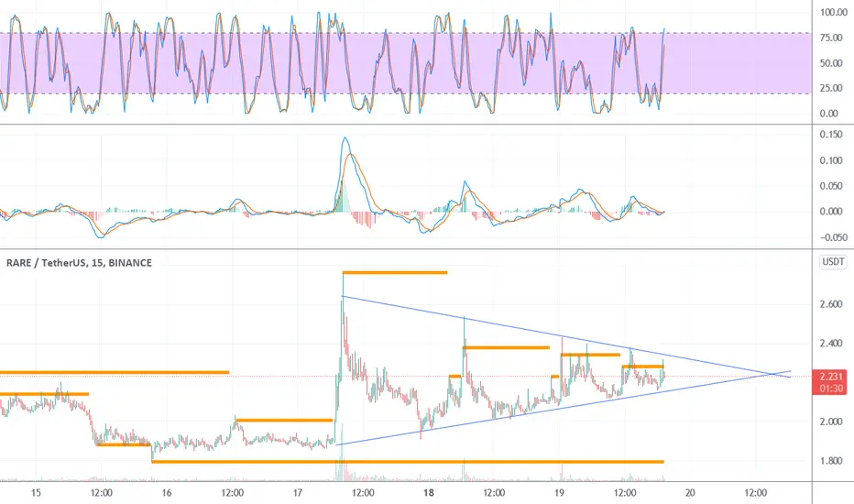The image size is (854, 504).
Task: Click date label 20 on time axis
Action: pos(690,493)
